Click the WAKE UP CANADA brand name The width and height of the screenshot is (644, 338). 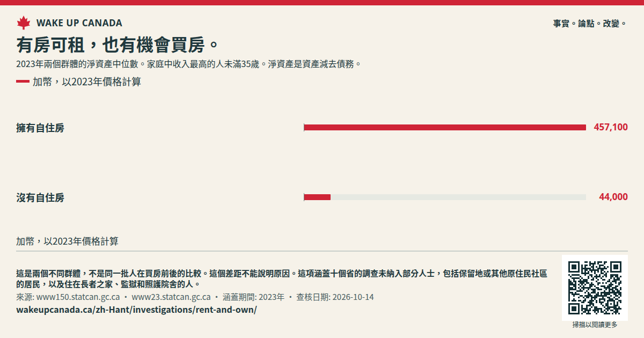79,23
